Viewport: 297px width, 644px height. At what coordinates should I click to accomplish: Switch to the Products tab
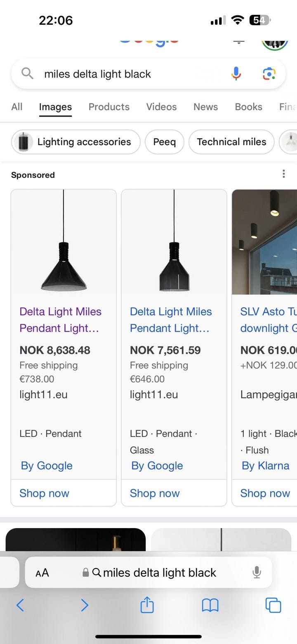tap(109, 107)
